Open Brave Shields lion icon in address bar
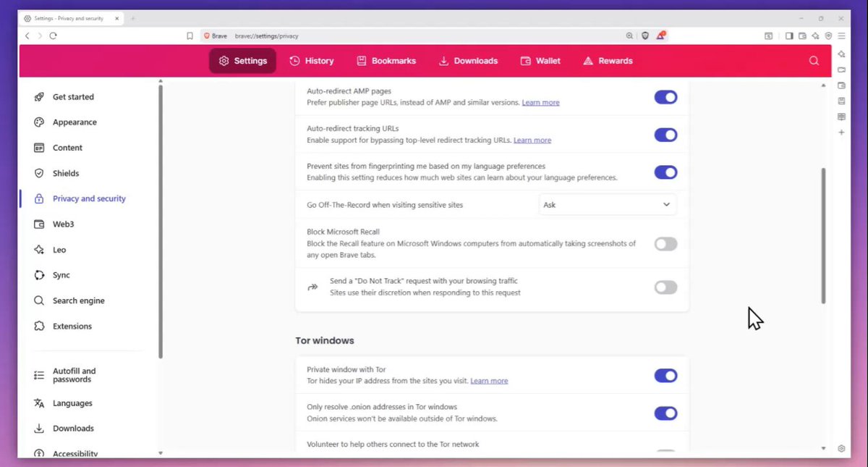 (x=645, y=35)
